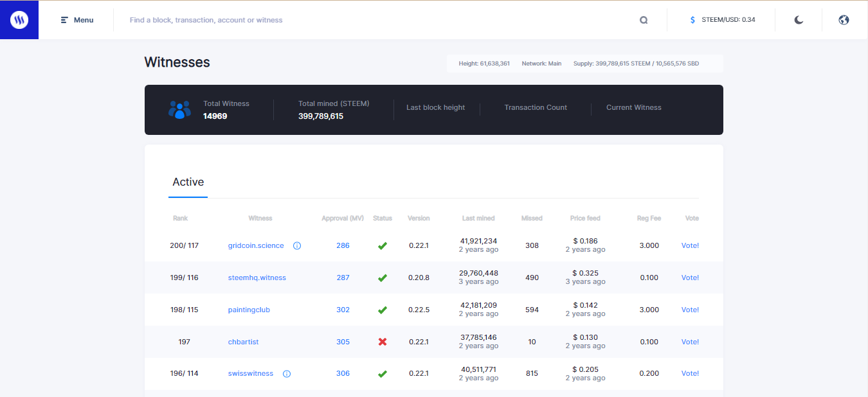The image size is (868, 397).
Task: Click red cross status for chbartist
Action: [x=383, y=342]
